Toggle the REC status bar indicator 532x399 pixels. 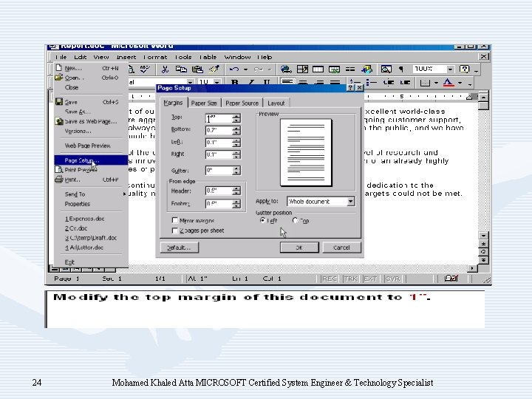[x=329, y=279]
